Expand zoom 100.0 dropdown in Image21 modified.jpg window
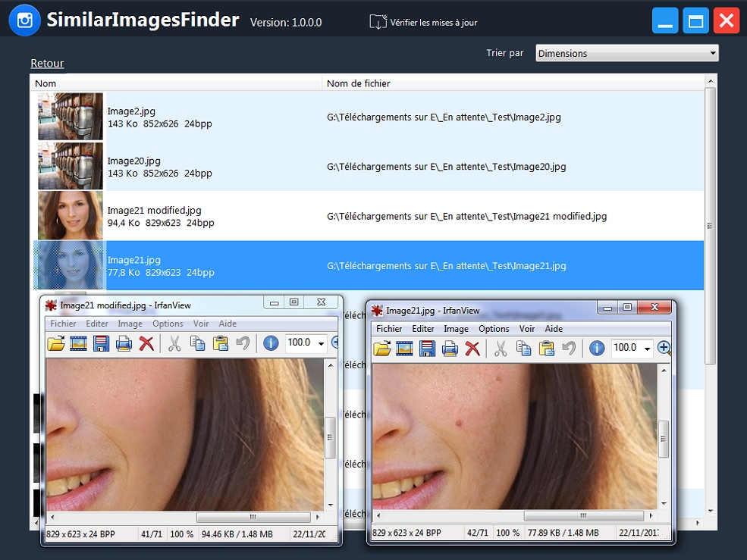747x560 pixels. (322, 343)
